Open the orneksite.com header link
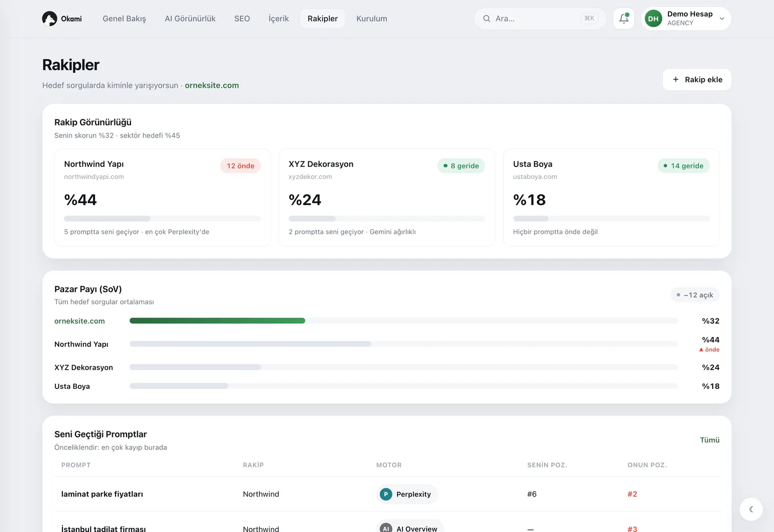Screen dimensions: 774x532 [212, 86]
